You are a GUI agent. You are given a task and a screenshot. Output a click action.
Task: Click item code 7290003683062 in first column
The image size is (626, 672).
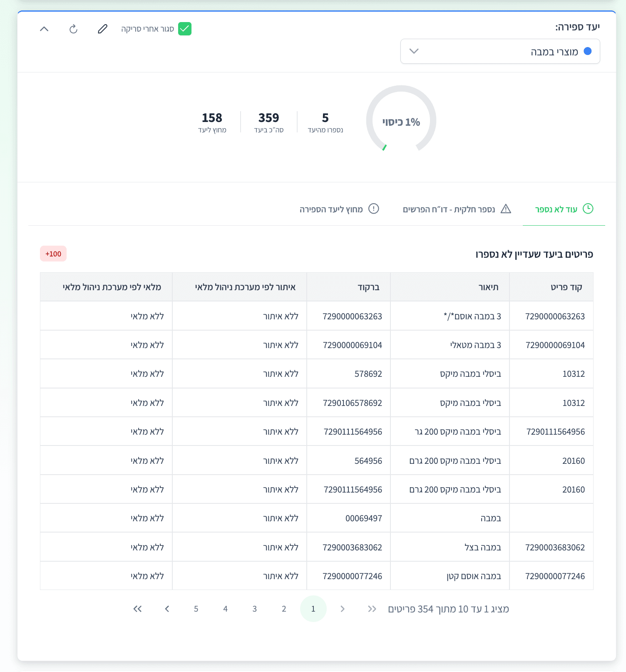[555, 548]
